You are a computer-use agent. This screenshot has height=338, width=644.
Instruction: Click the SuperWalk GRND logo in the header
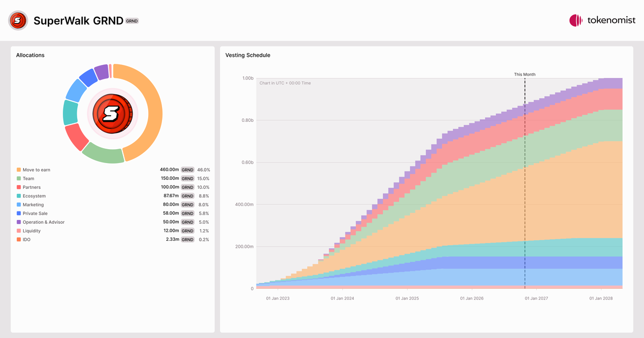tap(18, 21)
